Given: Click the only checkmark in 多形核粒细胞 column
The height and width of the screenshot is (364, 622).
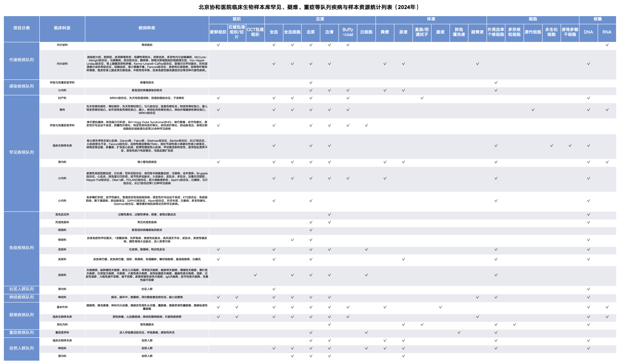Looking at the screenshot, I should [514, 325].
